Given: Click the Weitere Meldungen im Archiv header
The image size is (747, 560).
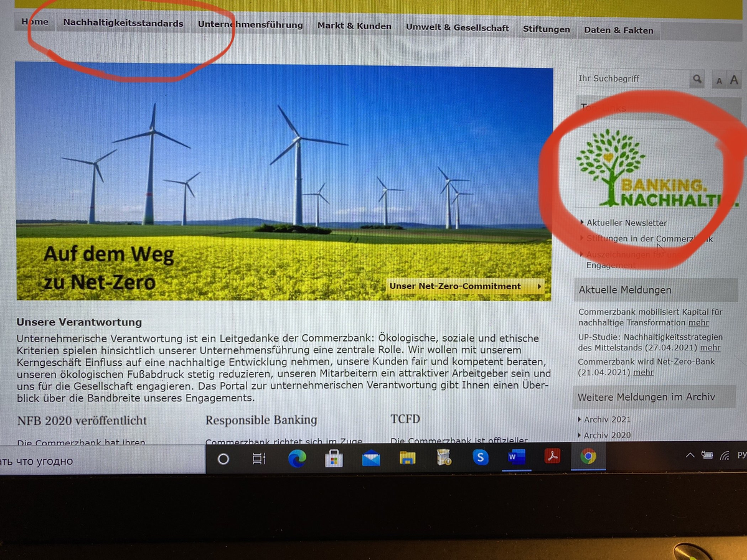Looking at the screenshot, I should pyautogui.click(x=654, y=397).
